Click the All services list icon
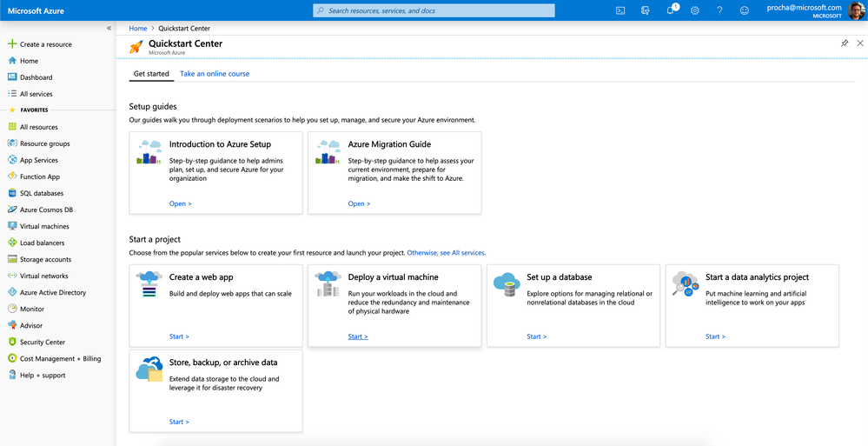The width and height of the screenshot is (868, 446). [11, 94]
